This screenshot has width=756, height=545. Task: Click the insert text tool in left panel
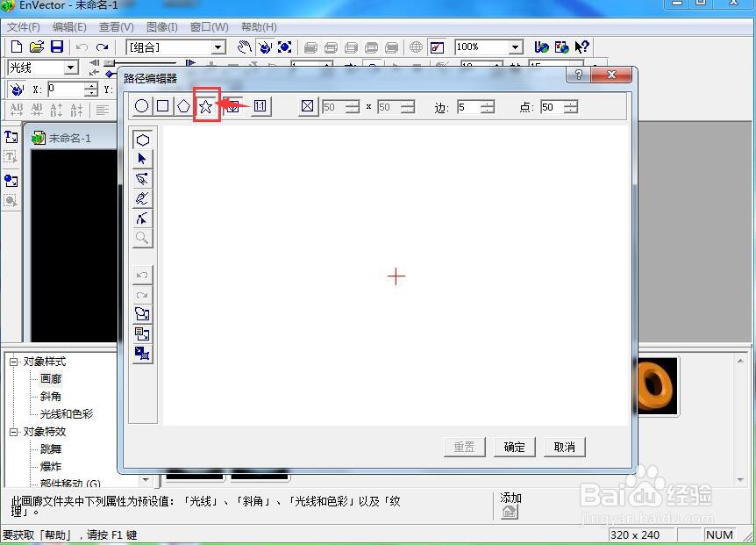coord(11,137)
